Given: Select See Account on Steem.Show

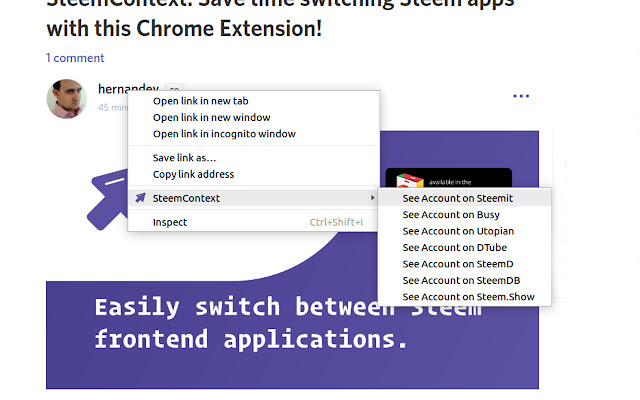Looking at the screenshot, I should click(x=464, y=297).
